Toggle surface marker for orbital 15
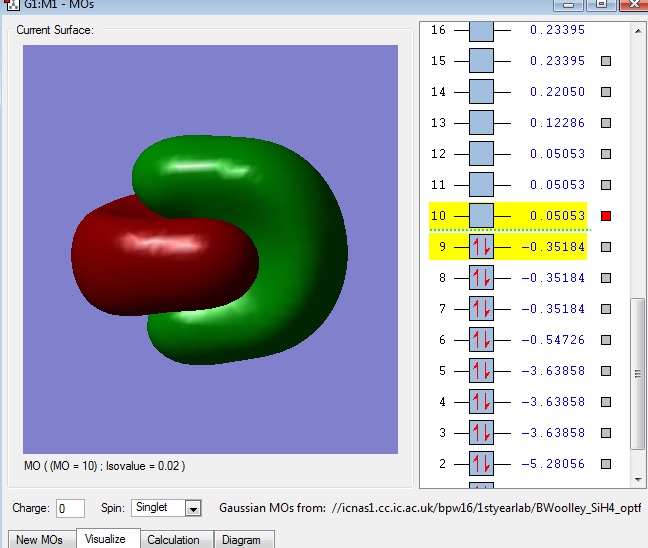 (606, 61)
